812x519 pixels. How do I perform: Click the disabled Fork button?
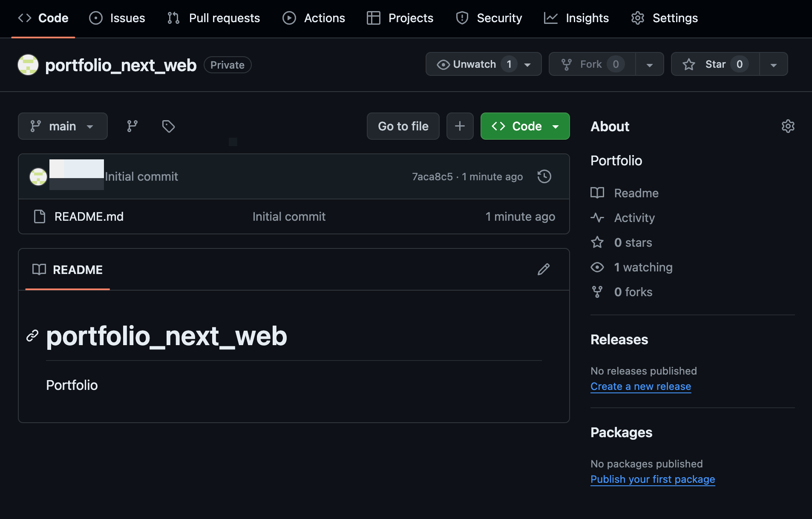[x=592, y=64]
